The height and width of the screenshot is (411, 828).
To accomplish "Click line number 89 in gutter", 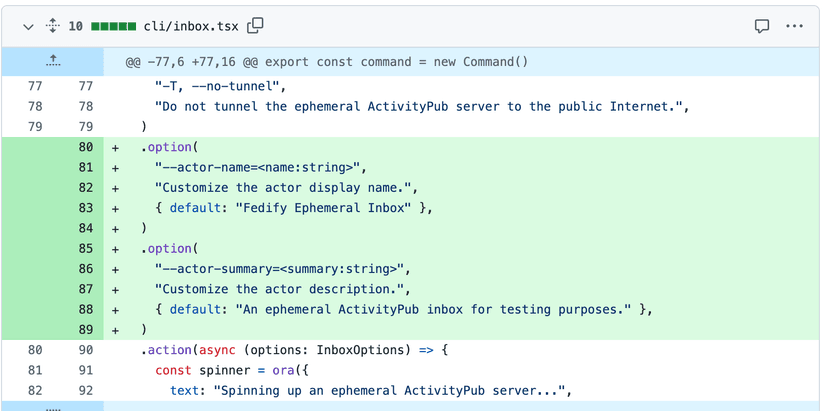I will (x=85, y=330).
